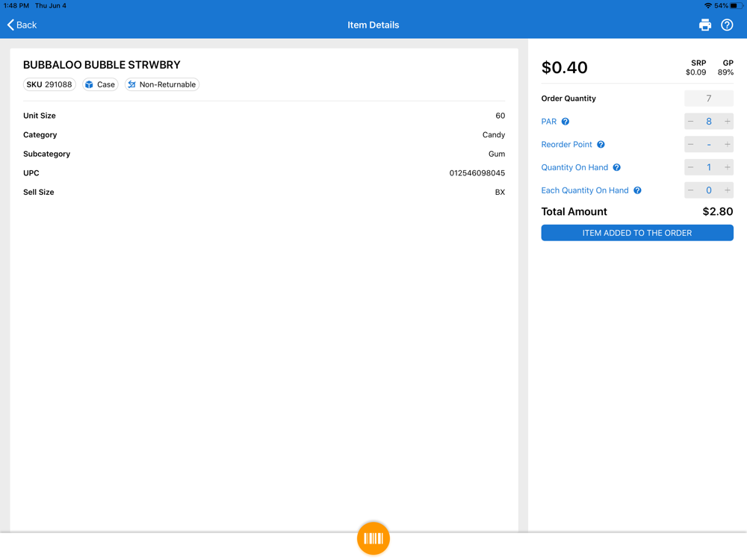Open the print icon
The image size is (747, 560).
pos(705,25)
